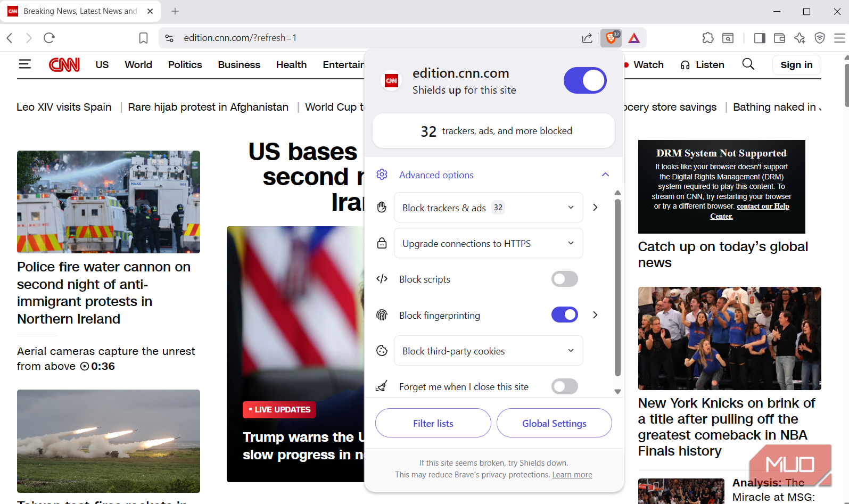Click the cookie icon
849x504 pixels.
pos(382,351)
